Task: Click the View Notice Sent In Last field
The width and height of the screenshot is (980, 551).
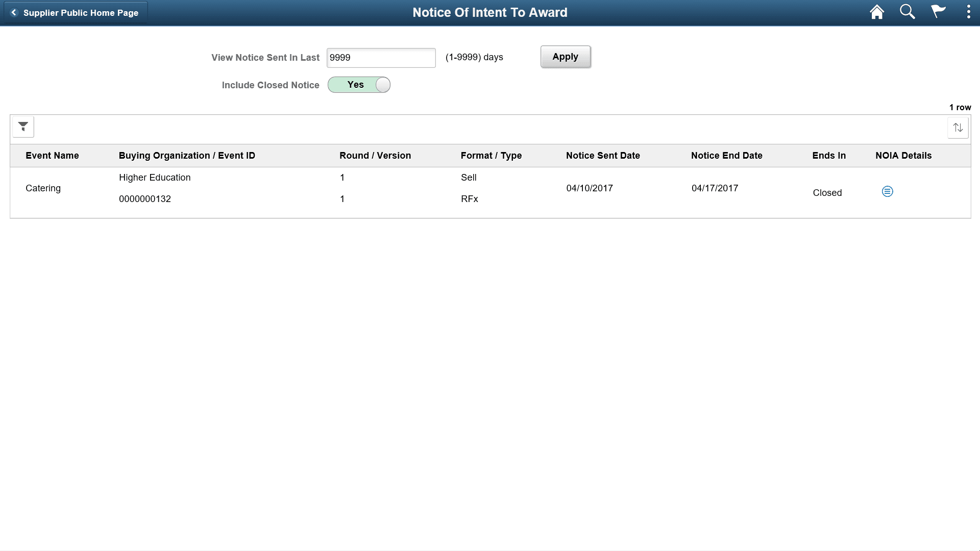Action: pos(381,58)
